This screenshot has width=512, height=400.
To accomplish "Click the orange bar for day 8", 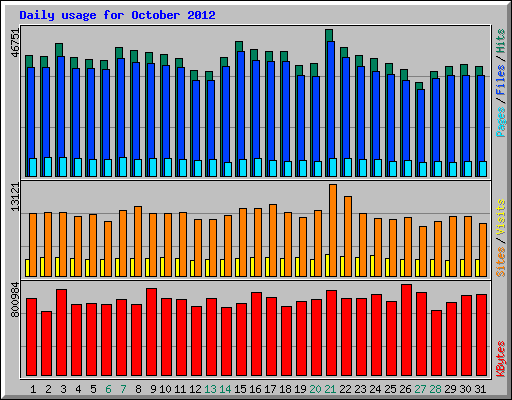I will tap(138, 241).
